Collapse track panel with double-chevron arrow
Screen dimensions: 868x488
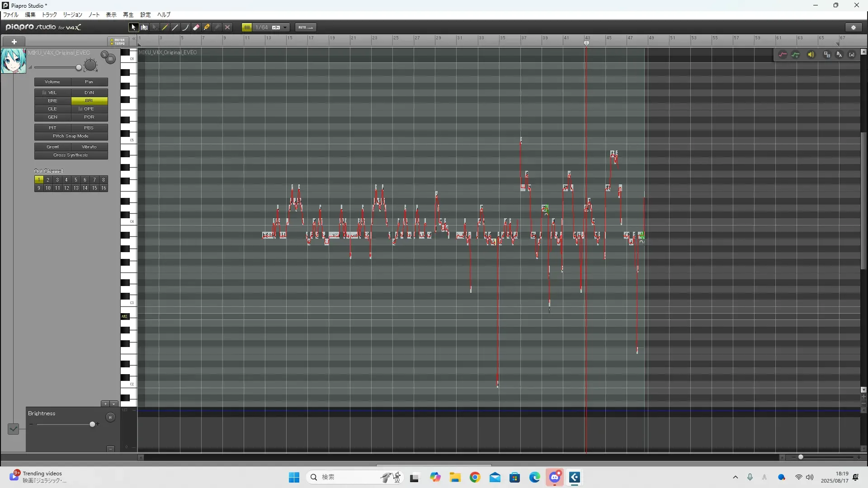click(x=134, y=39)
